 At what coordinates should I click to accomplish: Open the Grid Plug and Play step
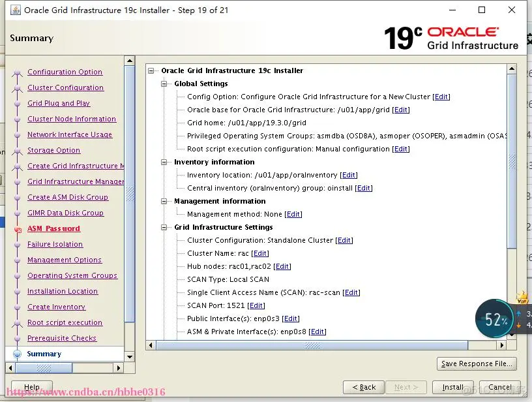click(x=59, y=103)
